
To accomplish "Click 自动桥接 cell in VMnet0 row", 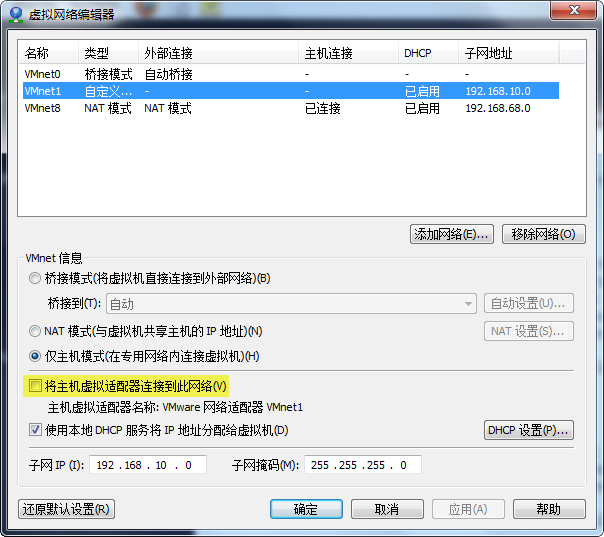I will [x=168, y=74].
